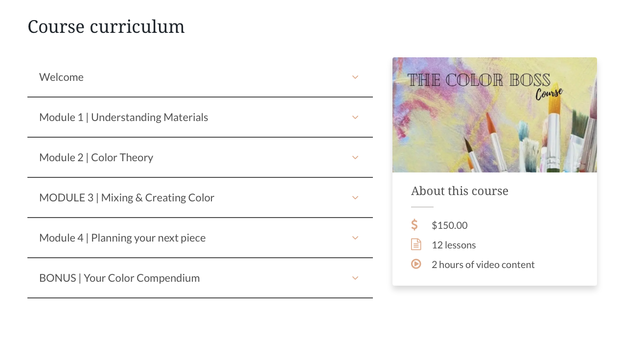Screen dimensions: 644x343
Task: Expand Module 2 Color Theory chevron
Action: [355, 157]
